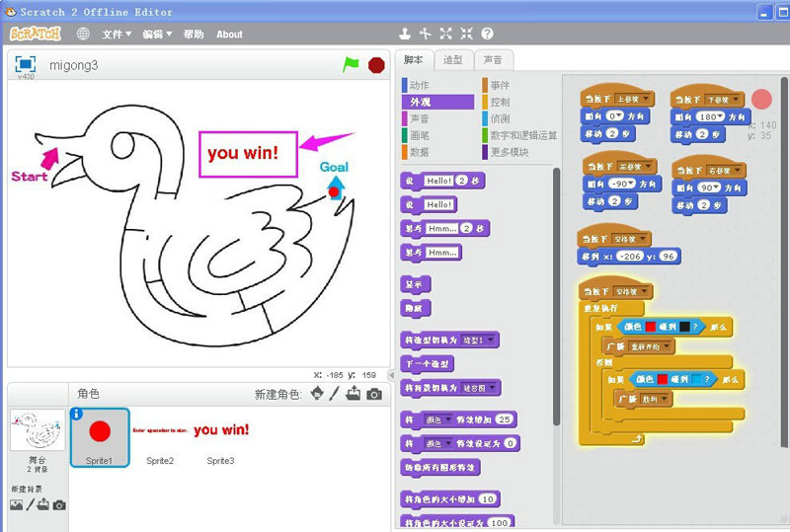Select the 动作 block category
Screen dimensions: 790x532
pos(437,85)
